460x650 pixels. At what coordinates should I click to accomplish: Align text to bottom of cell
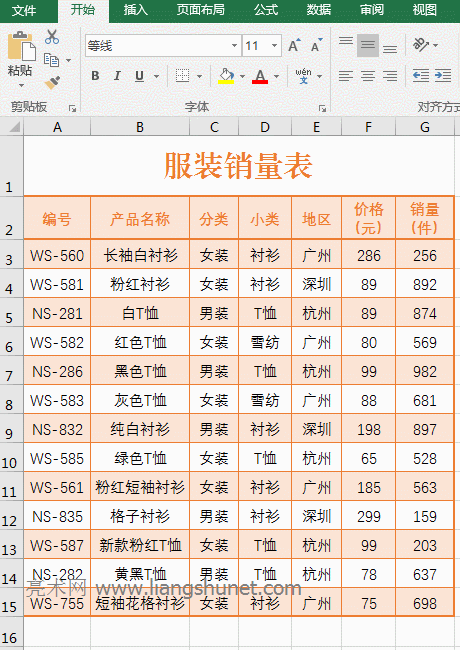390,49
